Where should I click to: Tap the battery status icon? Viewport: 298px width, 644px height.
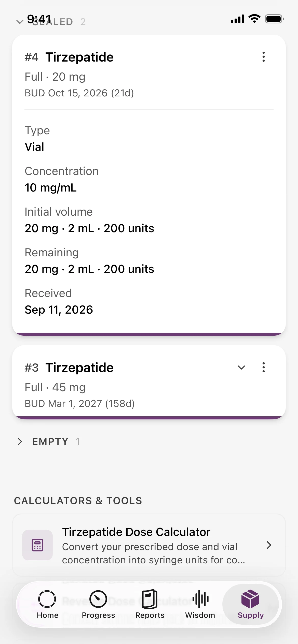(x=274, y=19)
